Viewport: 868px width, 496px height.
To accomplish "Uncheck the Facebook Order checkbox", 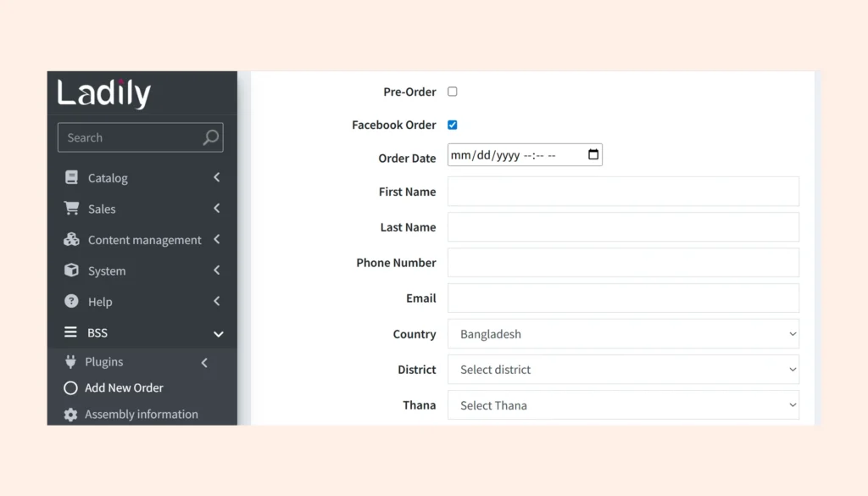I will [x=453, y=125].
